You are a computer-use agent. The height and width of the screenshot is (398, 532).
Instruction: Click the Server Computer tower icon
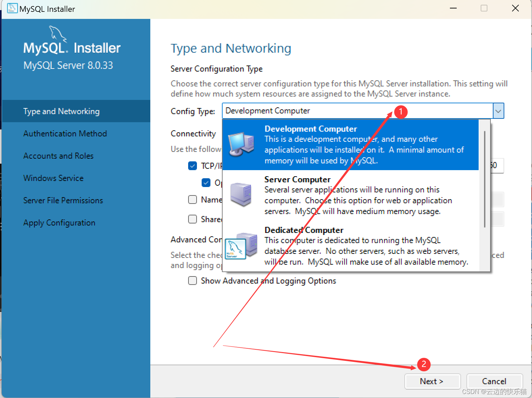pos(241,194)
